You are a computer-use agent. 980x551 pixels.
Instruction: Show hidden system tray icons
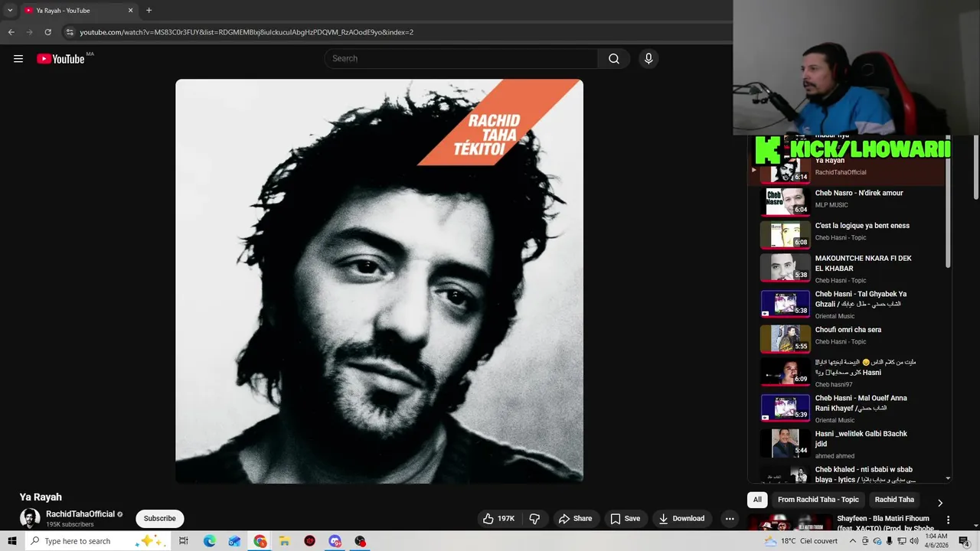pos(852,541)
